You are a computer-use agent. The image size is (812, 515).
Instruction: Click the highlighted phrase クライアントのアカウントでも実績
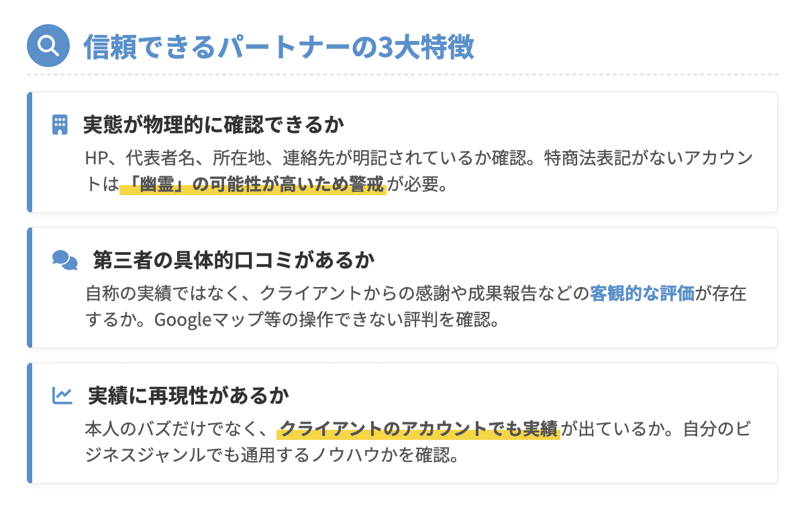[x=418, y=428]
